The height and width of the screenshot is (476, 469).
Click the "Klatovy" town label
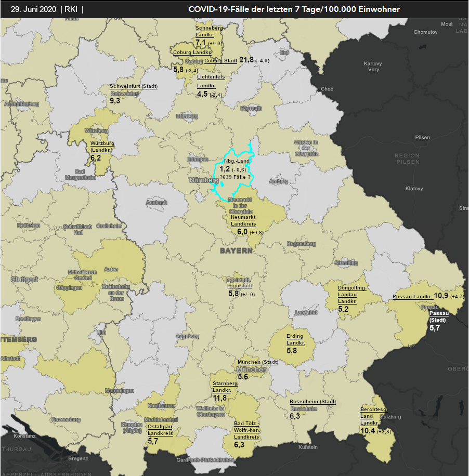414,189
